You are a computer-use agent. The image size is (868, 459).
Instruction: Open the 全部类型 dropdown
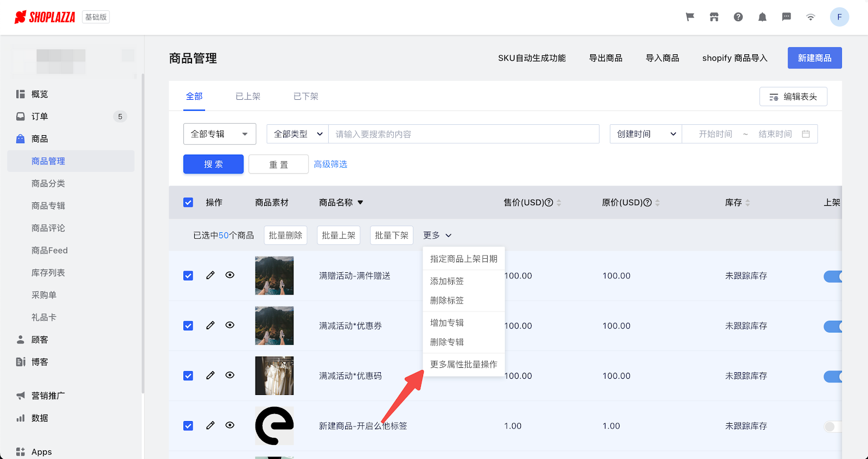[298, 134]
